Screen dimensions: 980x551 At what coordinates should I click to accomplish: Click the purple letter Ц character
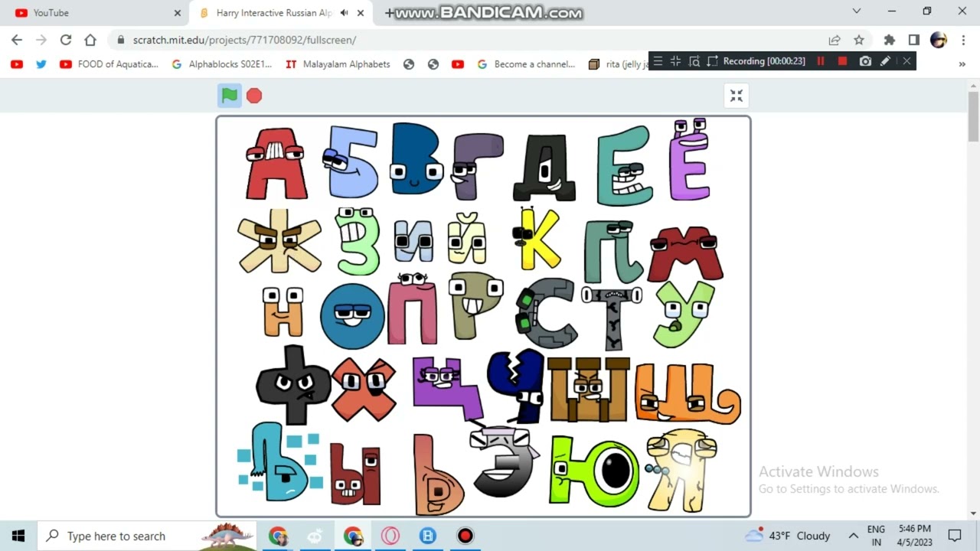pos(448,387)
